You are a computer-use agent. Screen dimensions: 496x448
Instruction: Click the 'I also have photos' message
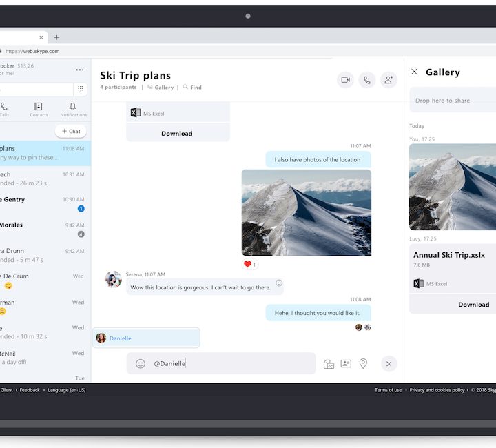coord(318,159)
